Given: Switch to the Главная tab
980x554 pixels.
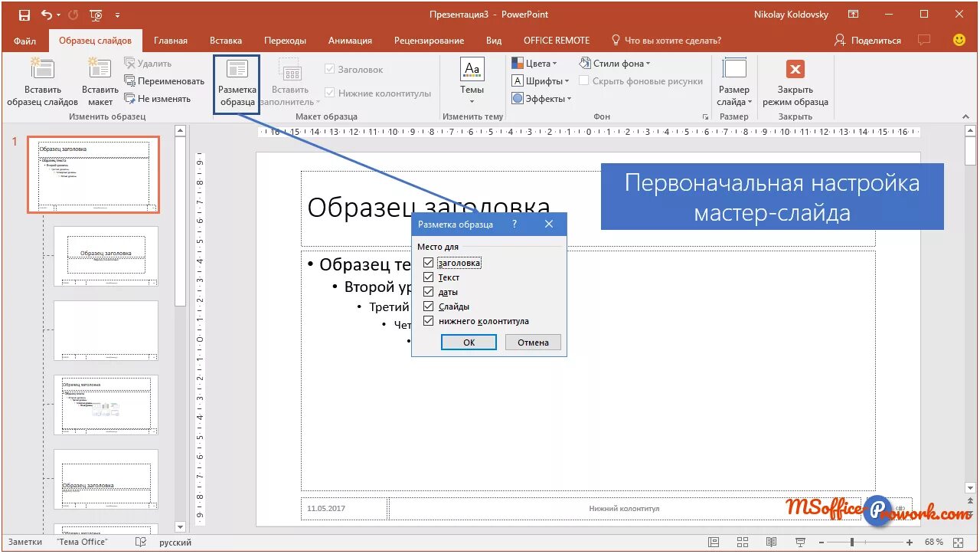Looking at the screenshot, I should point(171,41).
